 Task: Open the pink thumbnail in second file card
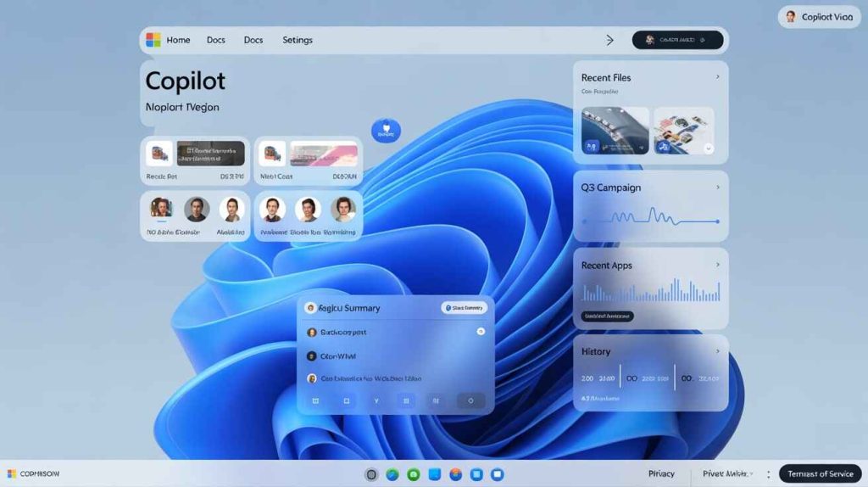324,154
